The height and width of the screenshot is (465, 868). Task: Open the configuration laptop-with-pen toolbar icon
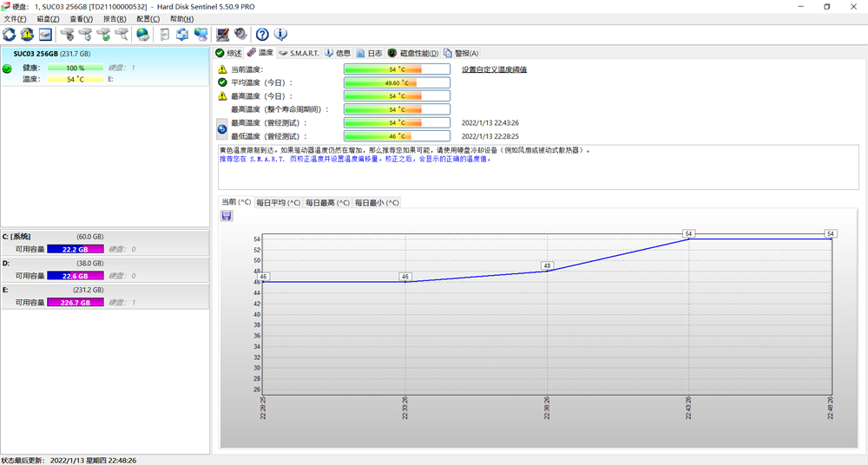222,35
